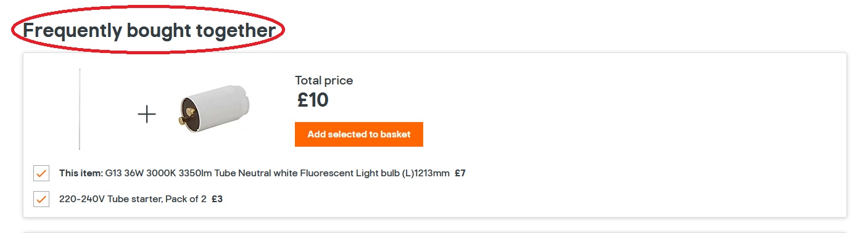Click the £10 total price amount
Viewport: 868px width, 233px height.
pos(313,100)
